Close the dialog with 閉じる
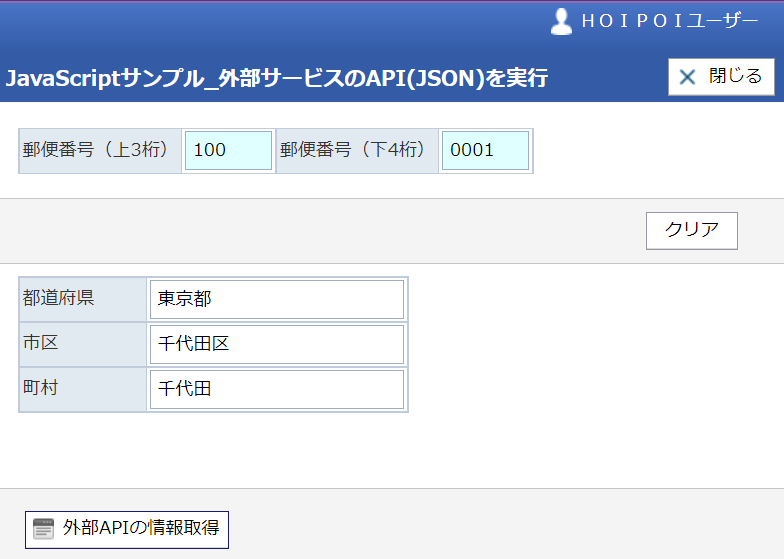 tap(721, 76)
